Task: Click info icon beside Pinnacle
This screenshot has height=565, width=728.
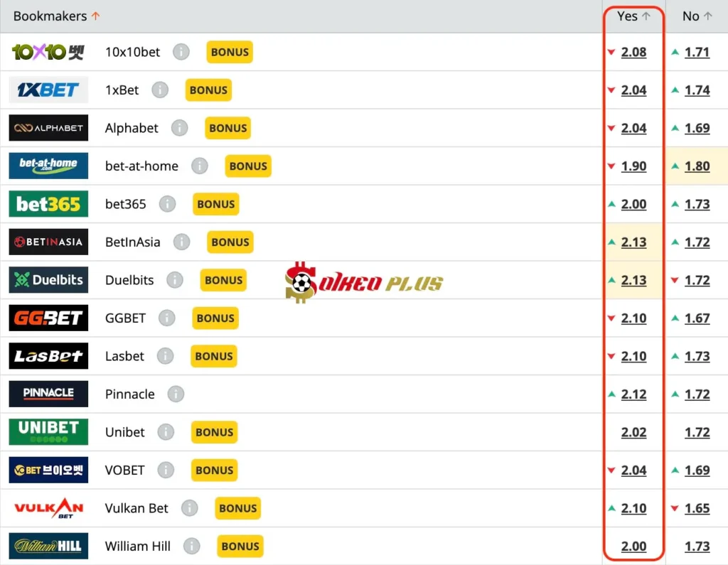Action: 176,394
